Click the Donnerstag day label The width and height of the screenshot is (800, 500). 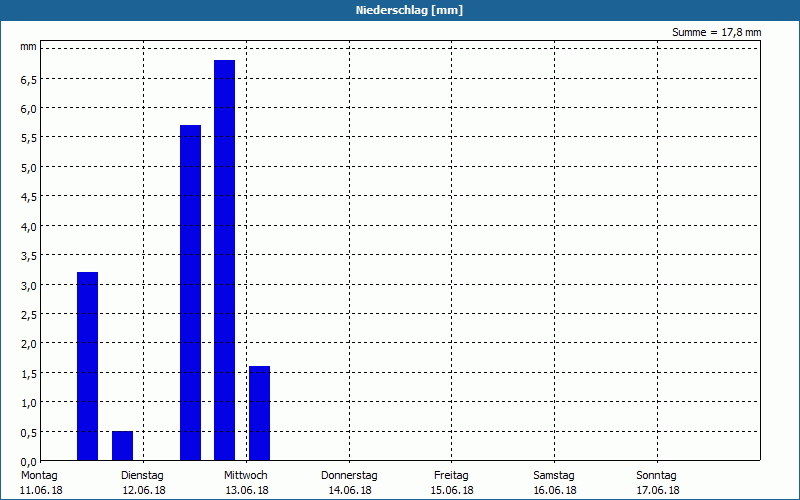[349, 475]
